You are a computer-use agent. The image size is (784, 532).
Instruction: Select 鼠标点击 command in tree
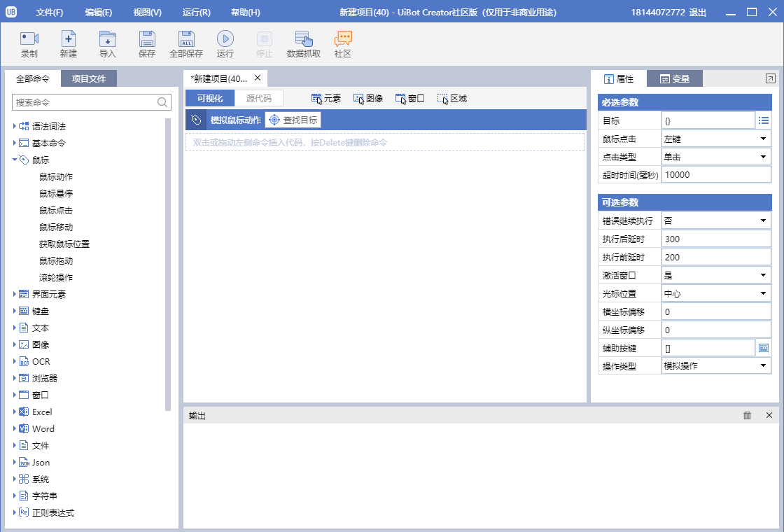point(56,211)
